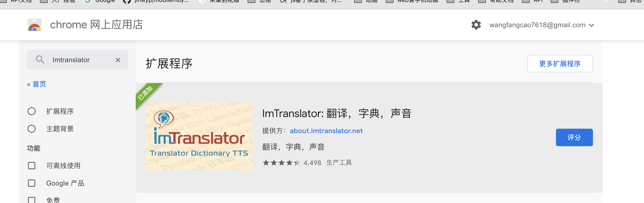Click the blue 评分 button
Screen dimensions: 644x203
pyautogui.click(x=574, y=137)
